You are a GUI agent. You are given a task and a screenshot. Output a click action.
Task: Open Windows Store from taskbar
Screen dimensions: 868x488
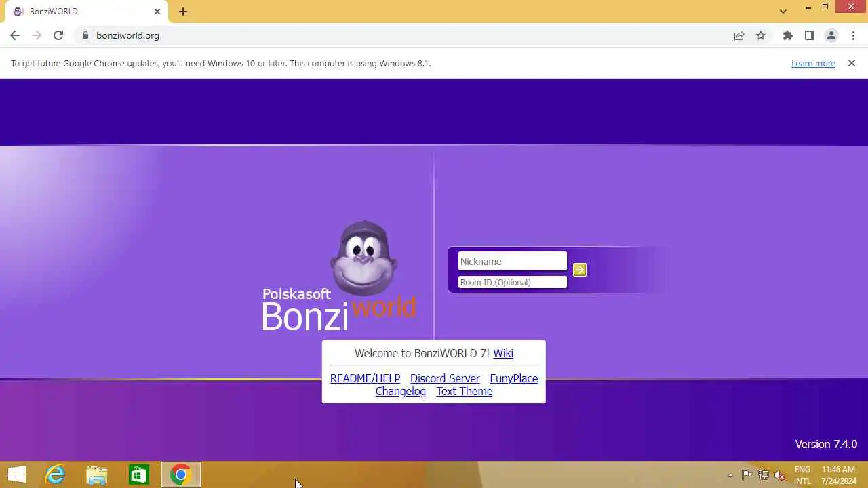point(139,474)
